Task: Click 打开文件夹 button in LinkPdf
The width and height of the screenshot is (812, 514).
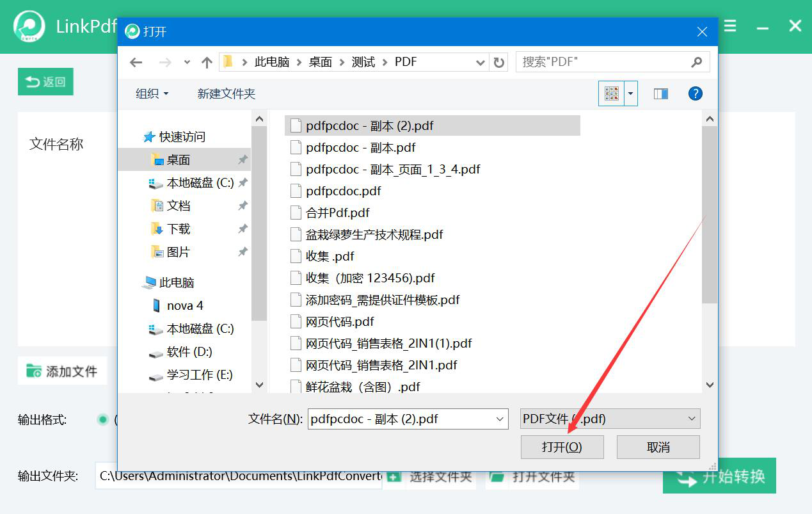Action: coord(533,477)
